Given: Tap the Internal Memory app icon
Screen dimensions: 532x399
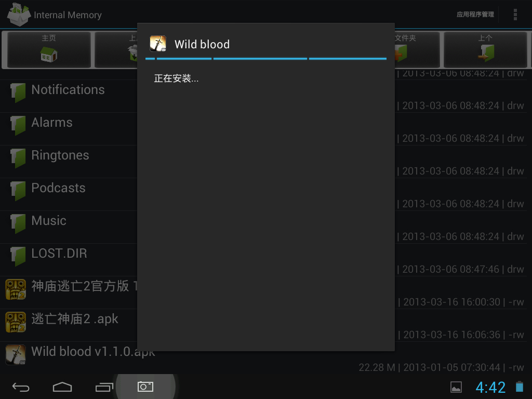Looking at the screenshot, I should [x=19, y=15].
